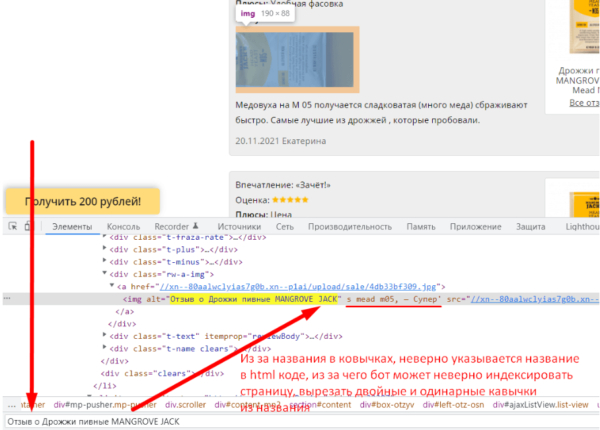Focus the DevTools search field with the Отзыв text
The height and width of the screenshot is (430, 600).
pyautogui.click(x=302, y=422)
